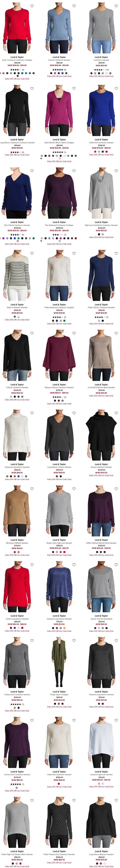Toggle wishlist heart for Mockneck Ribbed Sweater

tap(32, 489)
